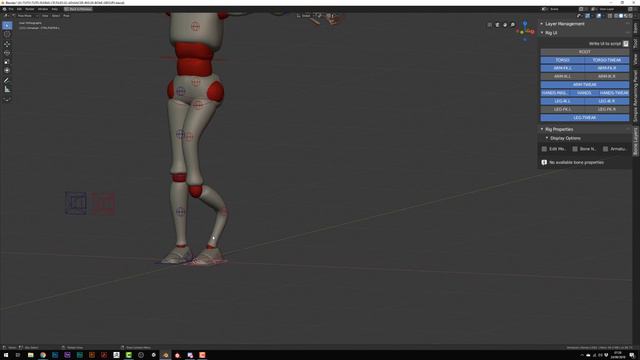Toggle the LEG-FK.R bone layer
The height and width of the screenshot is (360, 640).
point(607,109)
